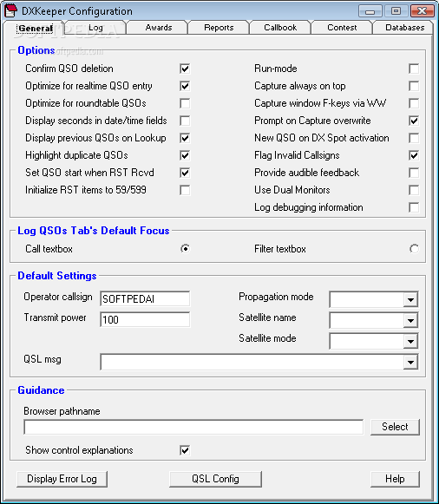Click the Transmit power field
Screen dimensions: 439x504
pyautogui.click(x=145, y=319)
